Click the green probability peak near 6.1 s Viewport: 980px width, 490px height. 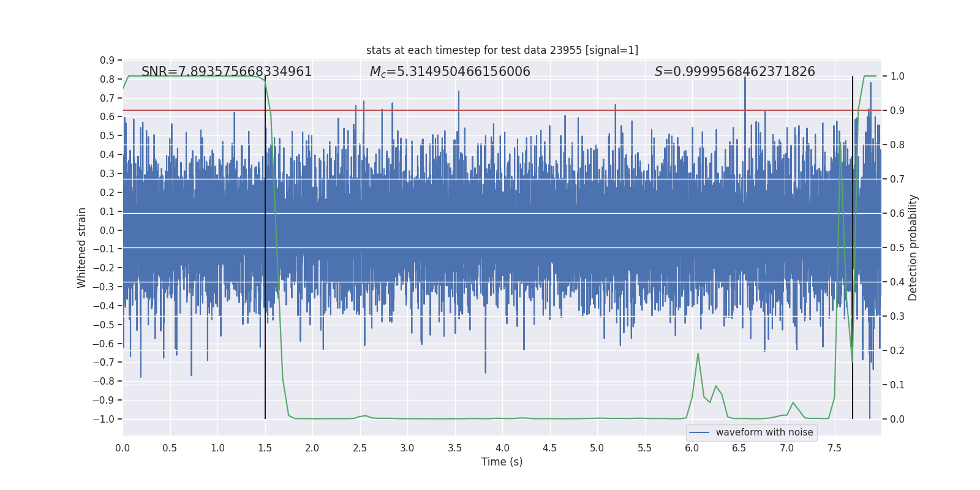coord(698,354)
